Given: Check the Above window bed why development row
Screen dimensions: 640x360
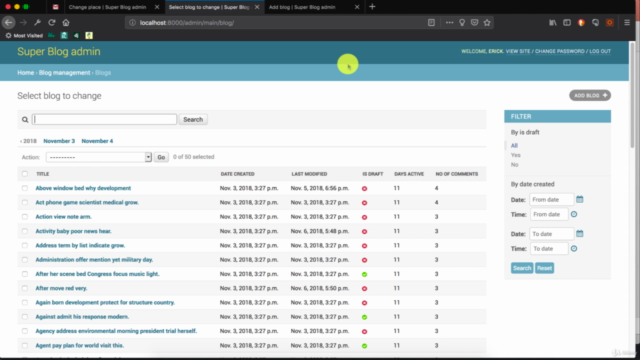Looking at the screenshot, I should coord(25,188).
